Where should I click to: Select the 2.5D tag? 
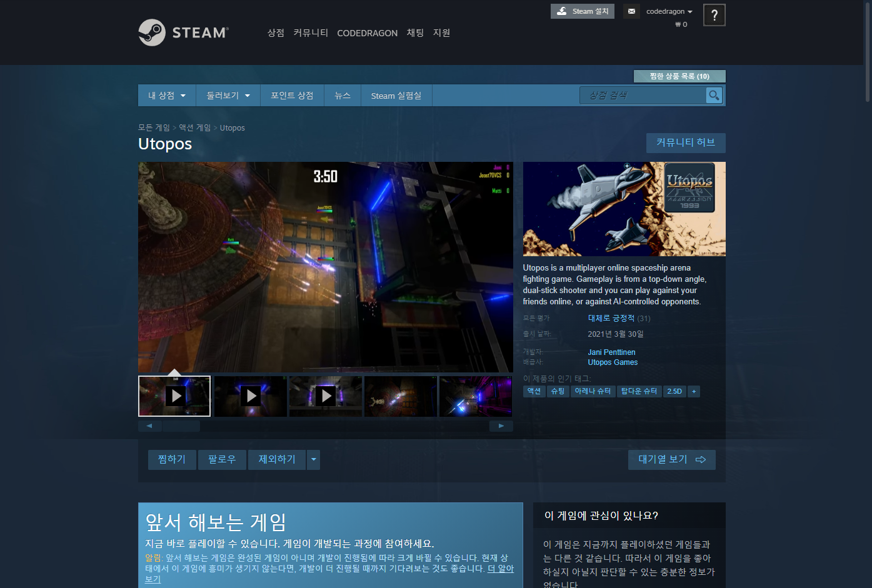tap(674, 391)
